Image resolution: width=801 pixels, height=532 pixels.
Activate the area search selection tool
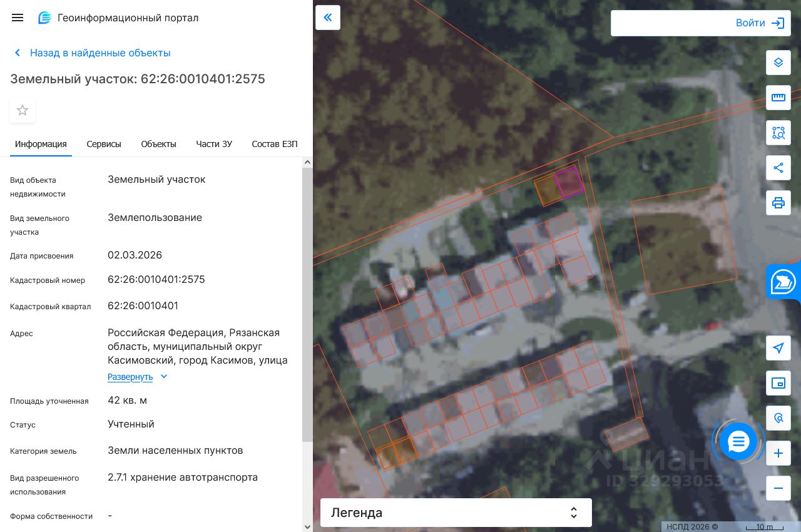click(x=778, y=133)
